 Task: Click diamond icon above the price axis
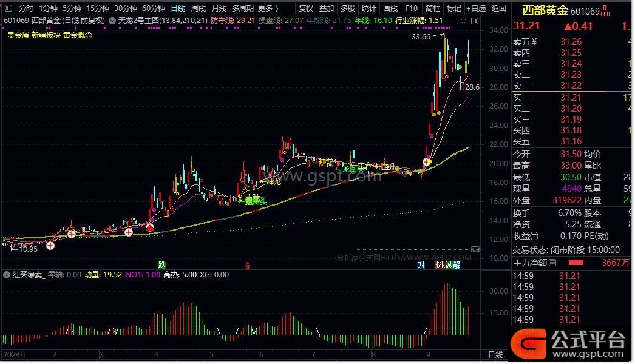[464, 21]
